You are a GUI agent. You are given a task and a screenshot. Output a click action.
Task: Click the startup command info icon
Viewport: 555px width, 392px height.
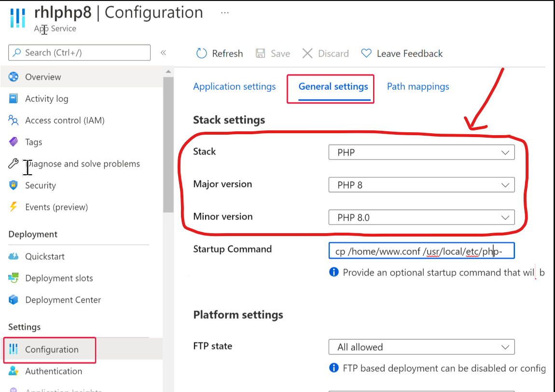[334, 272]
